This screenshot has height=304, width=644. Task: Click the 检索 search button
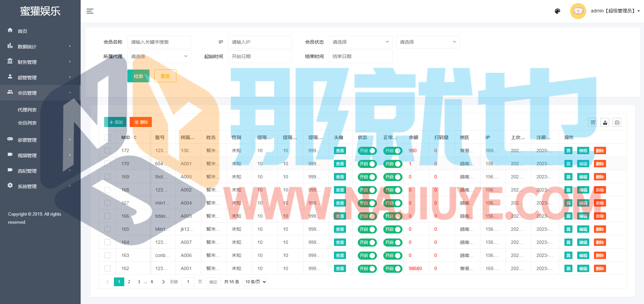pyautogui.click(x=138, y=76)
